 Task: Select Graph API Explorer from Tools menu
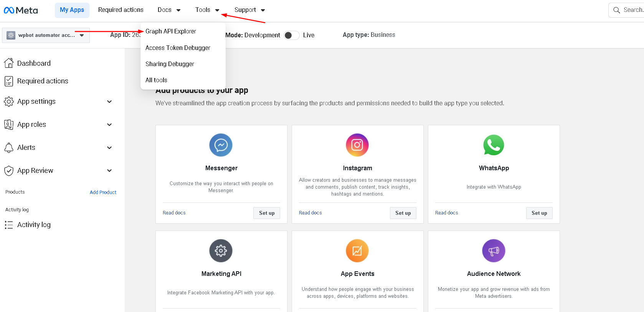pos(171,32)
